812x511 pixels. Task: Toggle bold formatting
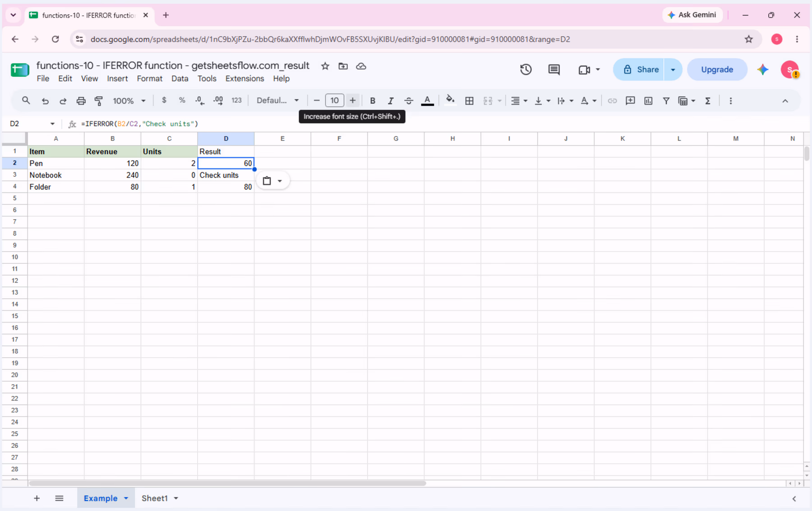tap(373, 101)
